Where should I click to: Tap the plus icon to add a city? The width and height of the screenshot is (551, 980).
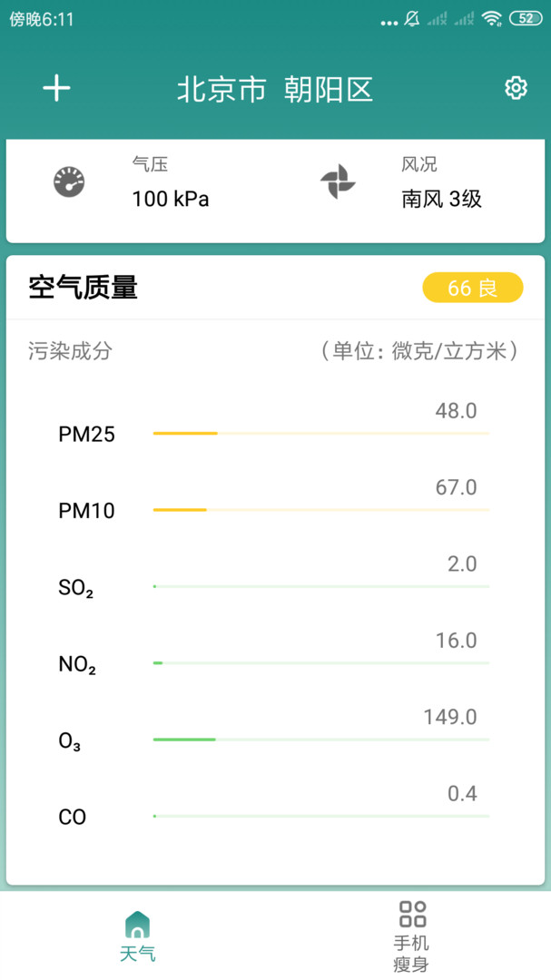pyautogui.click(x=56, y=88)
